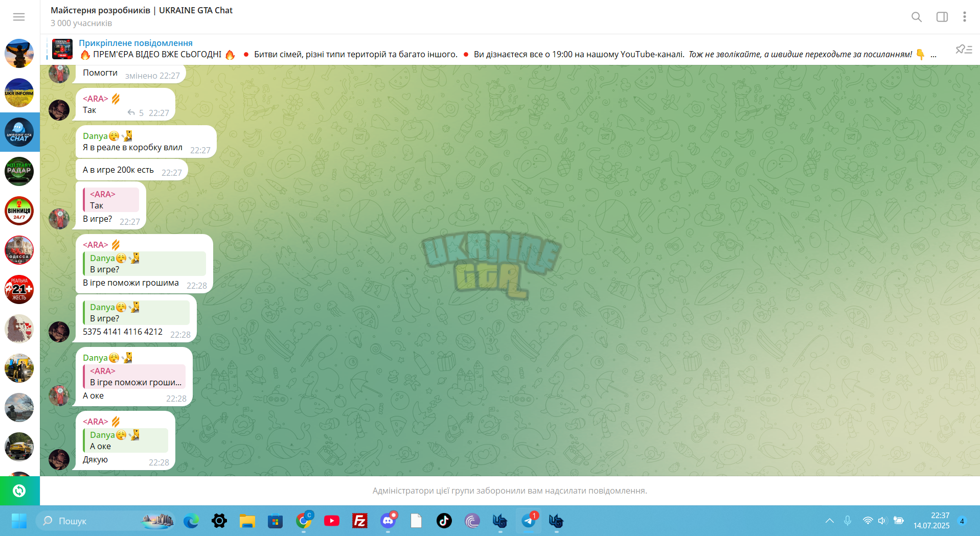The width and height of the screenshot is (980, 536).
Task: Search messages in this chat
Action: (917, 17)
